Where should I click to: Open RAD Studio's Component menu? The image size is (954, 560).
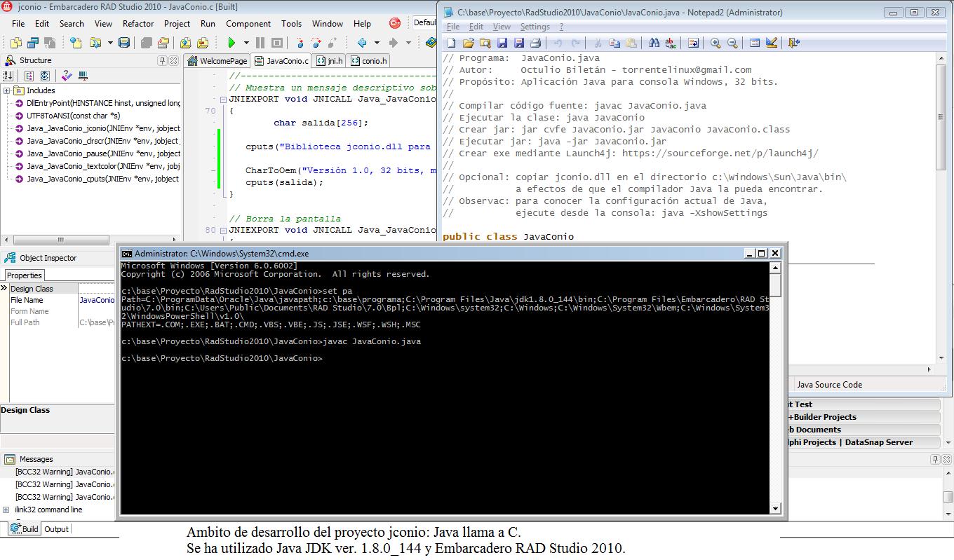(248, 23)
